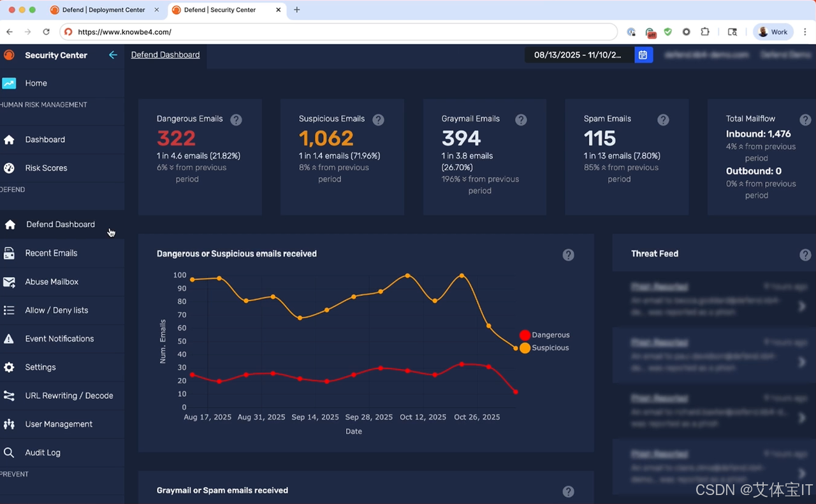Click the Suspicious Emails count 1,062
This screenshot has height=504, width=816.
pyautogui.click(x=326, y=138)
